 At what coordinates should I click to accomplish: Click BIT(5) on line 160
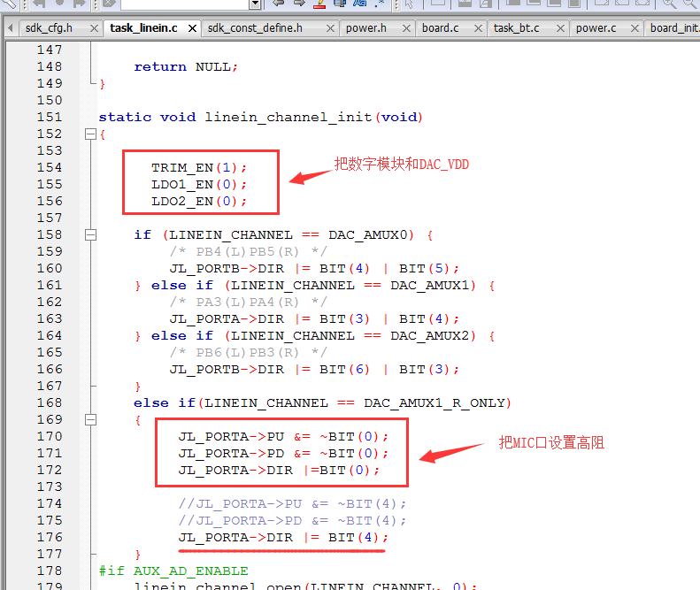424,269
